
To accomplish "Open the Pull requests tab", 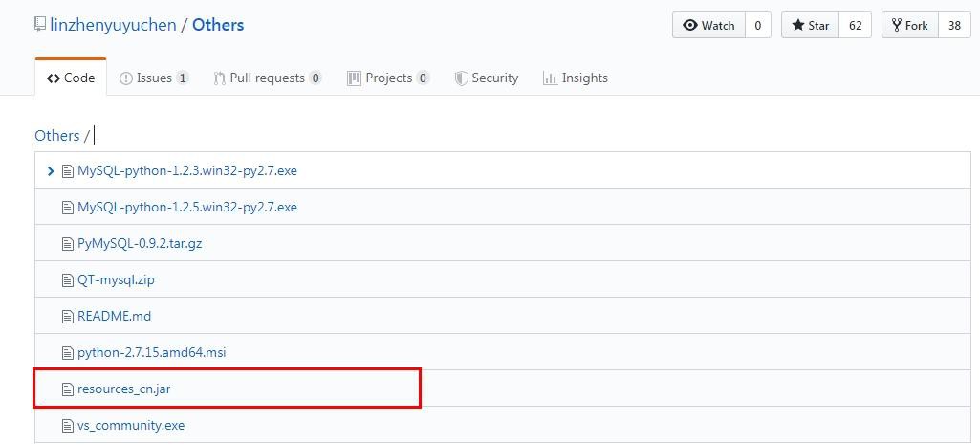I will pos(268,78).
